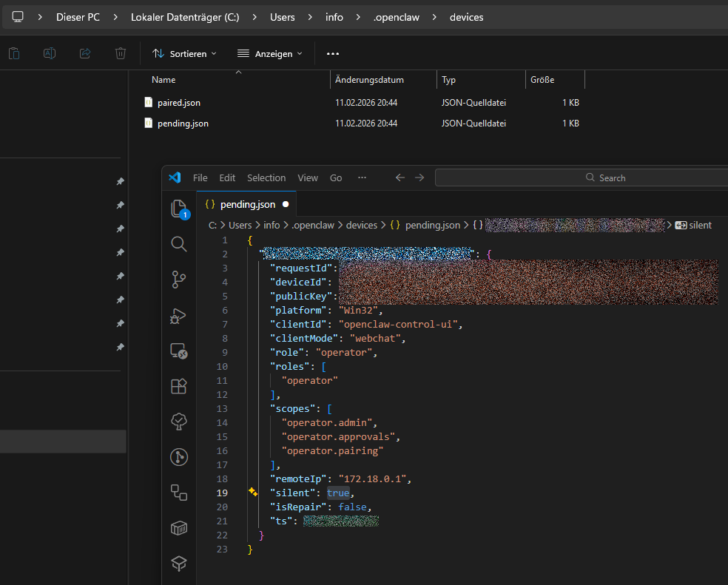Open the Selection menu in VS Code

(266, 177)
